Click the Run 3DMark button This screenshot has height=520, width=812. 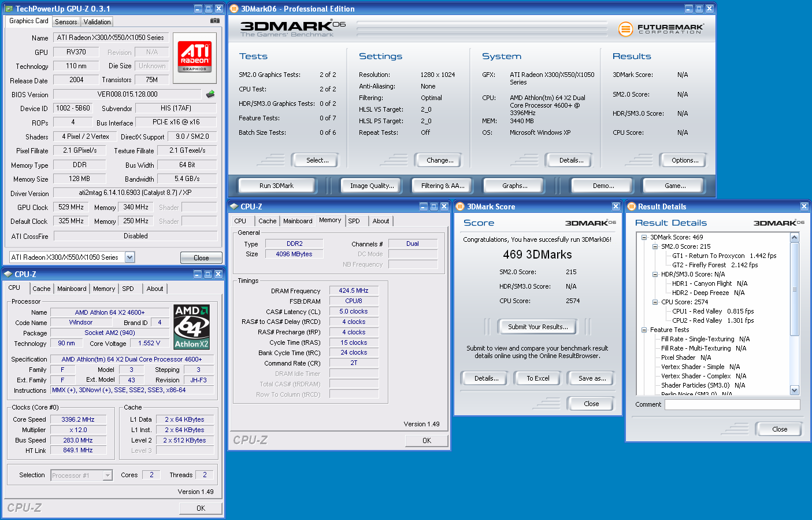(276, 186)
